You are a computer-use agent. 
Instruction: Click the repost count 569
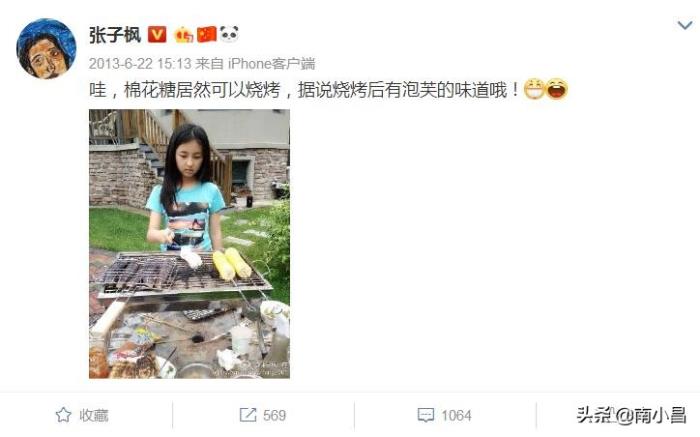tap(274, 416)
